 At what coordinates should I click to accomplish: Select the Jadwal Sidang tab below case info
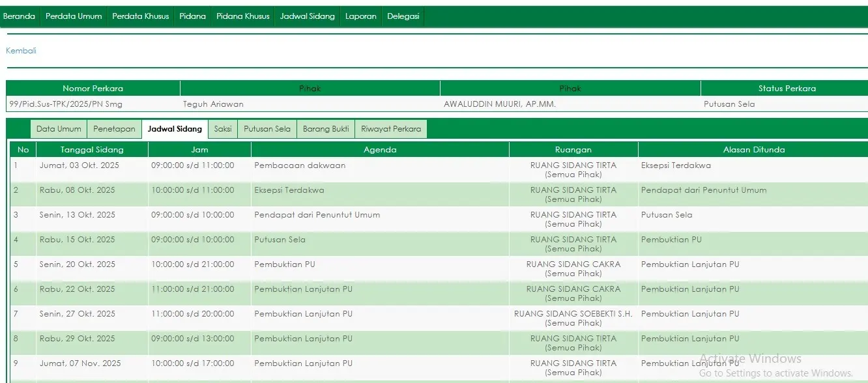tap(175, 129)
